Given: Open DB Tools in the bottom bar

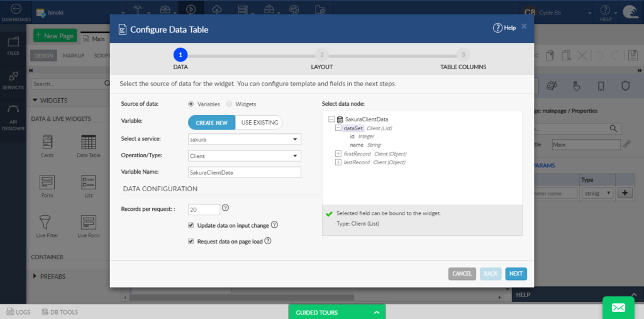Looking at the screenshot, I should pos(60,312).
